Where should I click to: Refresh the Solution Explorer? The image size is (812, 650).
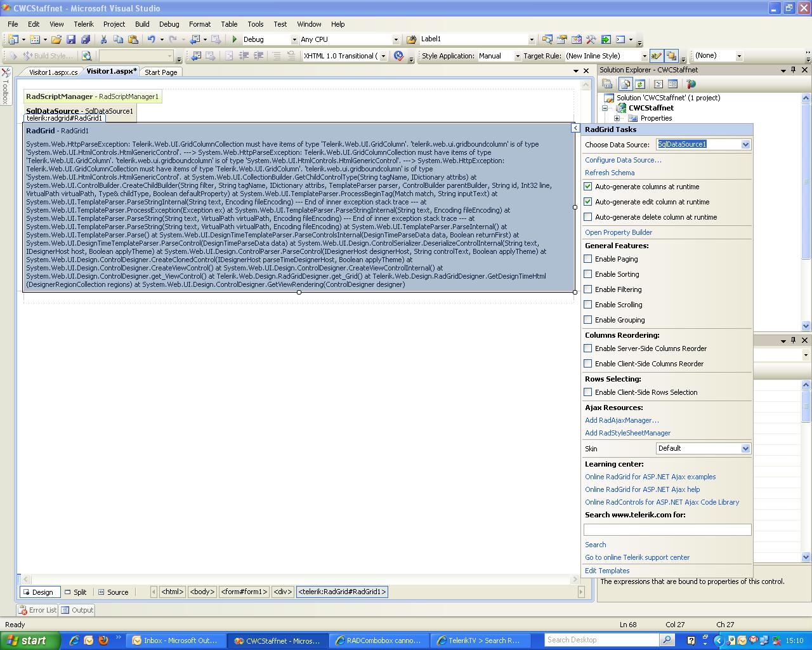(640, 84)
